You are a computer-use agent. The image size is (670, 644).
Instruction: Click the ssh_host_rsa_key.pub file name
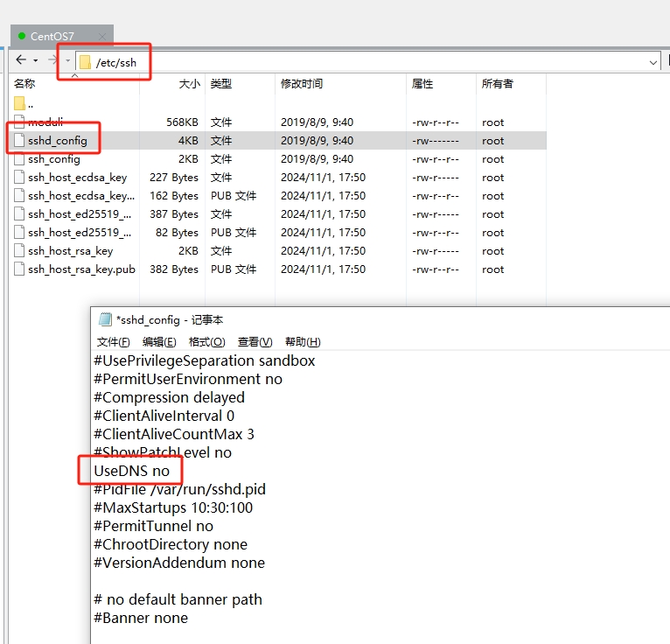tap(81, 269)
